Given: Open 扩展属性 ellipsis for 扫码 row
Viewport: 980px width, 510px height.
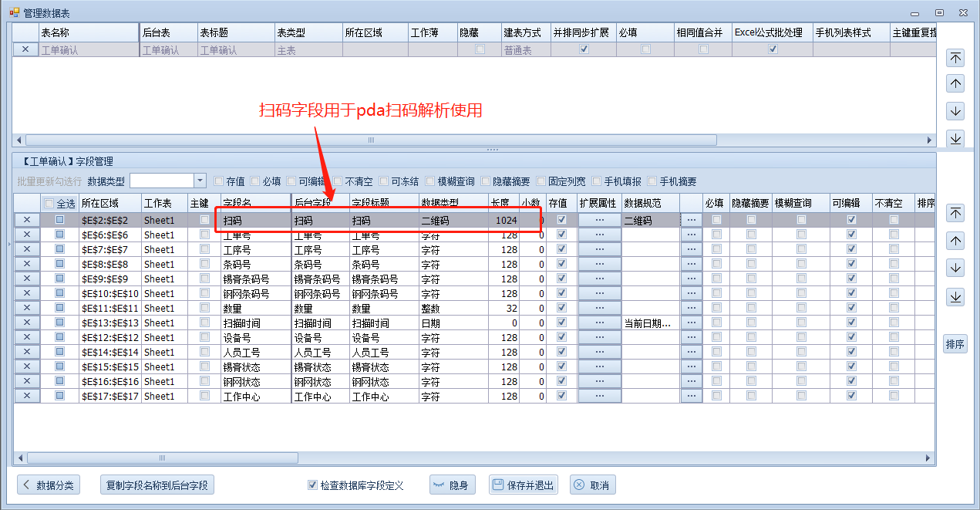Looking at the screenshot, I should (599, 220).
